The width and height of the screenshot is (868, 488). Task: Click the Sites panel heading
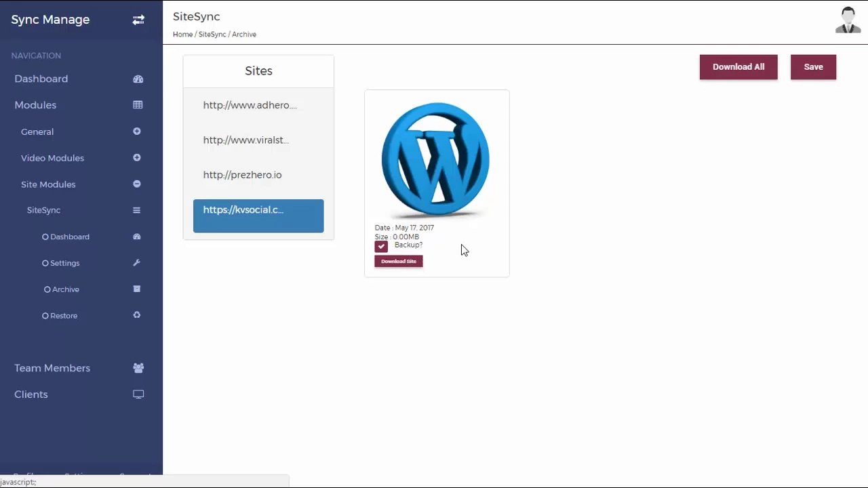[x=258, y=71]
